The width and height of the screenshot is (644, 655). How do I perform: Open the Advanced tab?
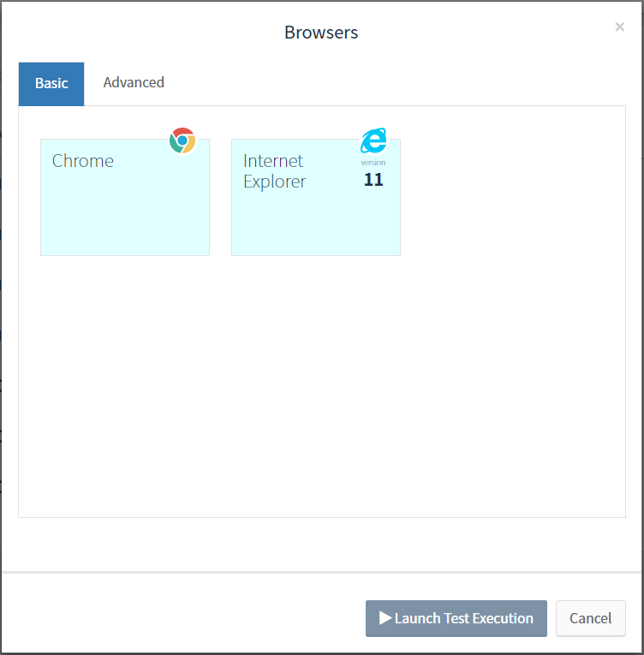134,83
